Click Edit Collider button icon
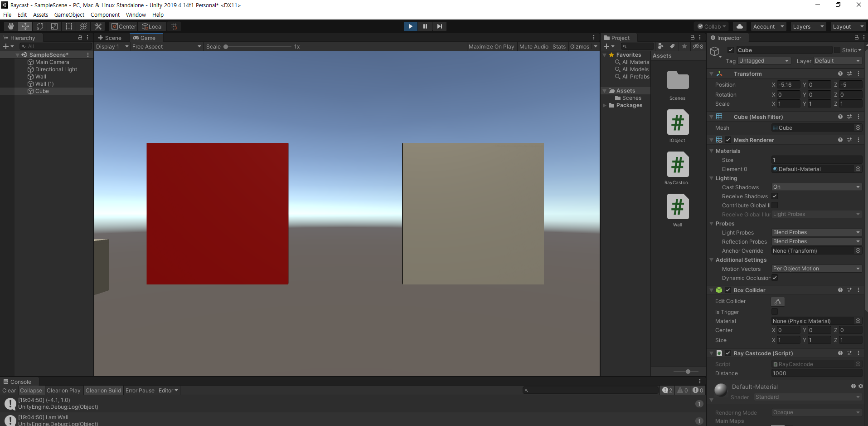Viewport: 868px width, 426px height. pos(778,301)
